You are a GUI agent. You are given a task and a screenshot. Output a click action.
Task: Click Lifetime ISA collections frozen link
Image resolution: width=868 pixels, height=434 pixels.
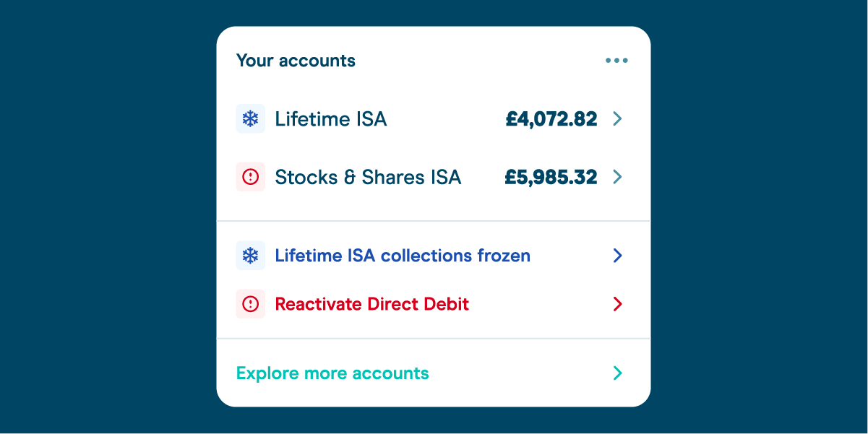click(403, 256)
